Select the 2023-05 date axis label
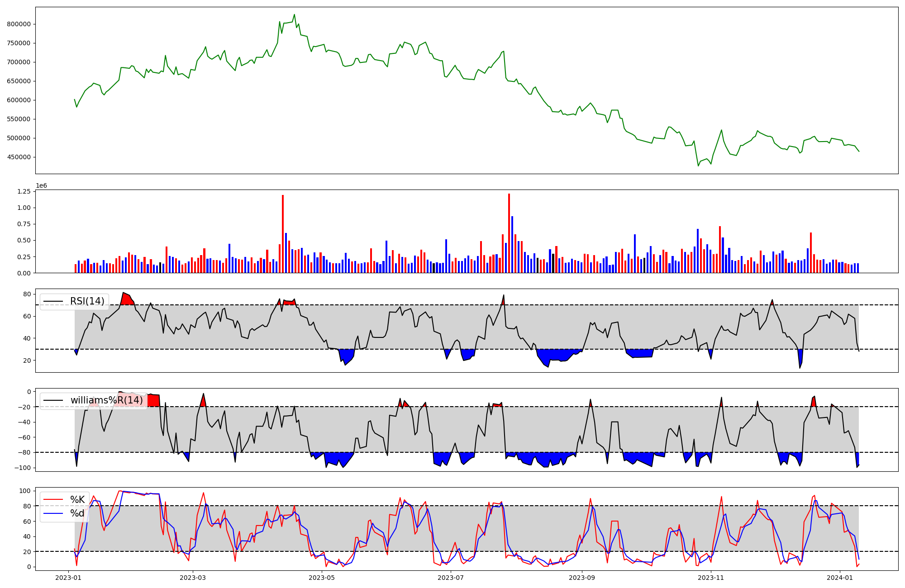 point(322,578)
